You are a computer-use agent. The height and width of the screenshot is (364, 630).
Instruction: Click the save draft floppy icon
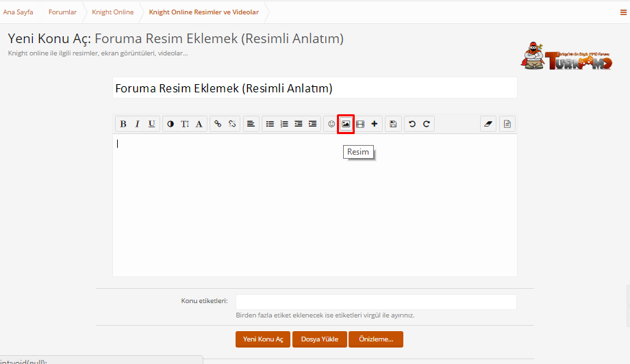coord(393,124)
